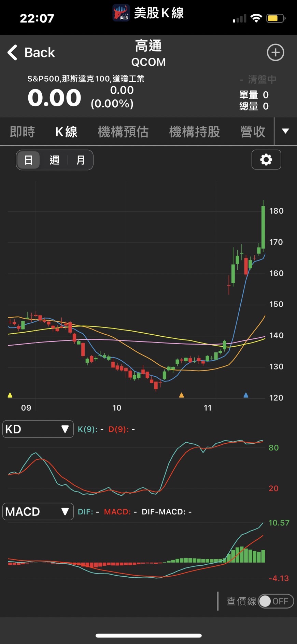This screenshot has height=644, width=297.
Task: Open the KD indicator dropdown
Action: [38, 429]
